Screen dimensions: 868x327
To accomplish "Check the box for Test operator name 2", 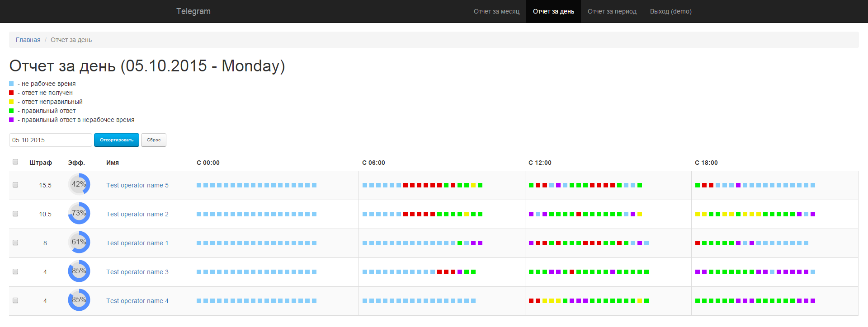I will [x=15, y=214].
